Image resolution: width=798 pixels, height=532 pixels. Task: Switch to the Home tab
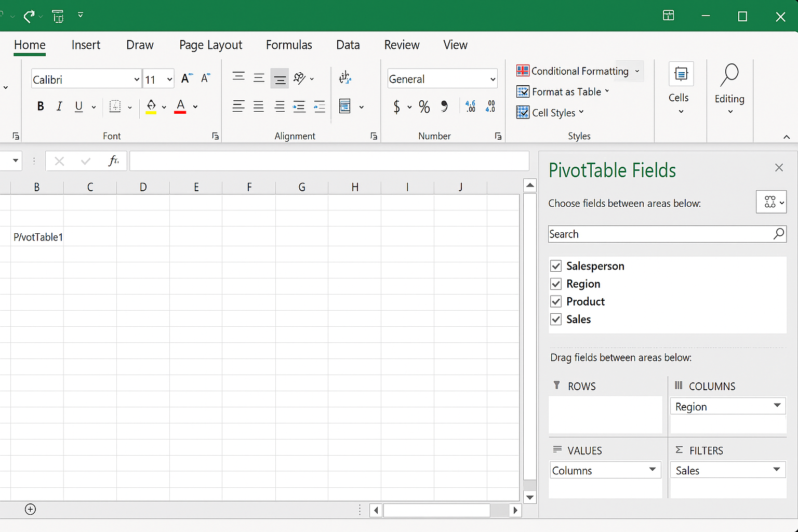30,45
